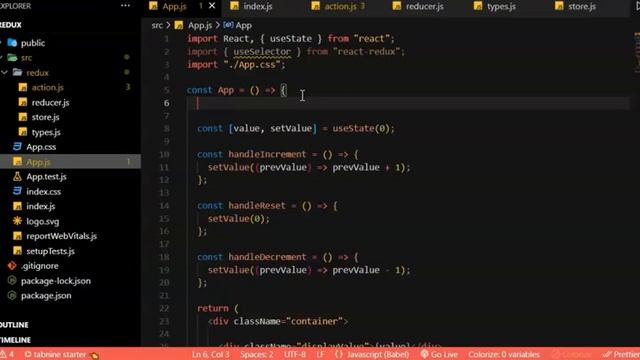
Task: Start Go Live server
Action: coord(439,354)
